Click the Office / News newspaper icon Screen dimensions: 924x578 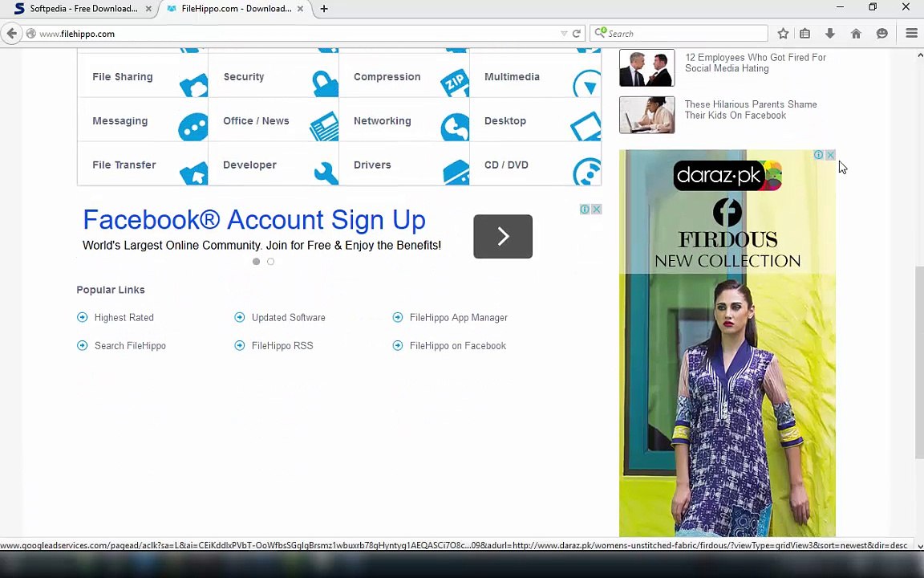pyautogui.click(x=324, y=127)
